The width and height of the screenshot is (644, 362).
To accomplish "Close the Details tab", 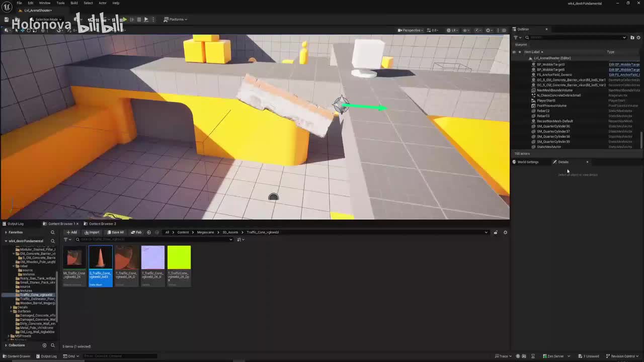I will click(x=587, y=162).
